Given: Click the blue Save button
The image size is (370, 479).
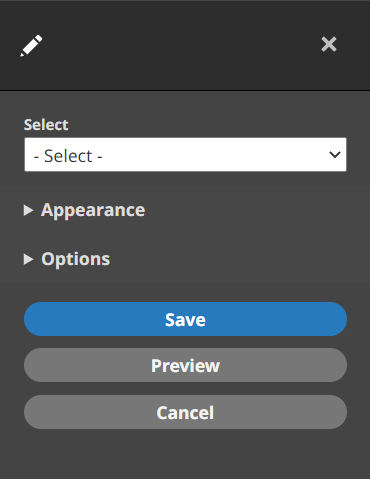Looking at the screenshot, I should [185, 319].
